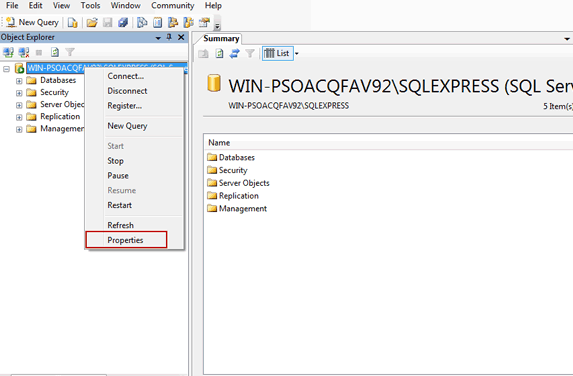Screen dimensions: 573x376
Task: Open the Edit menu
Action: (x=35, y=5)
